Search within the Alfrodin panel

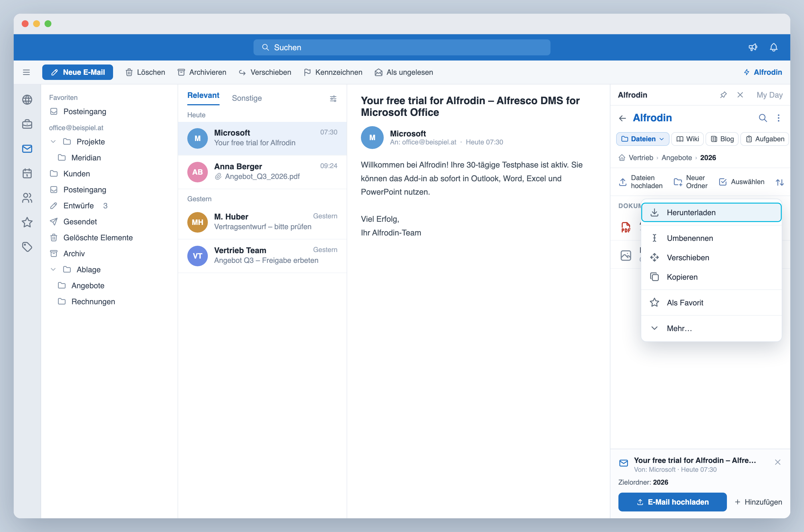(x=763, y=118)
